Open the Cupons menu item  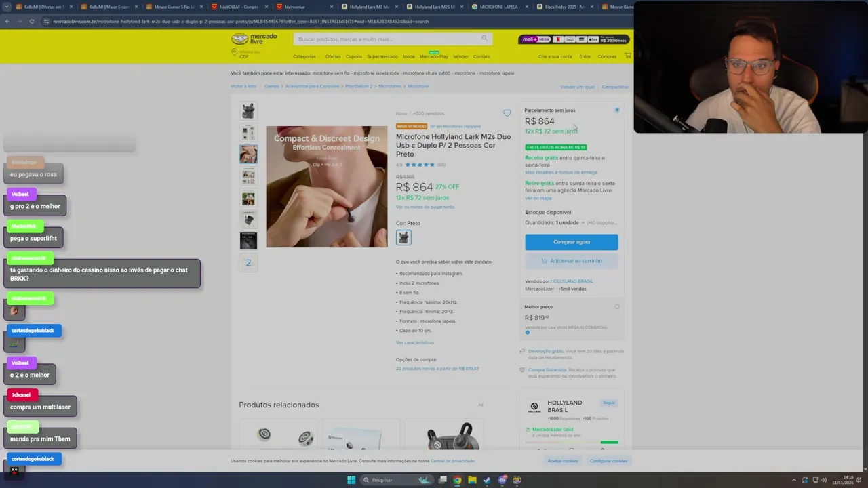(354, 56)
